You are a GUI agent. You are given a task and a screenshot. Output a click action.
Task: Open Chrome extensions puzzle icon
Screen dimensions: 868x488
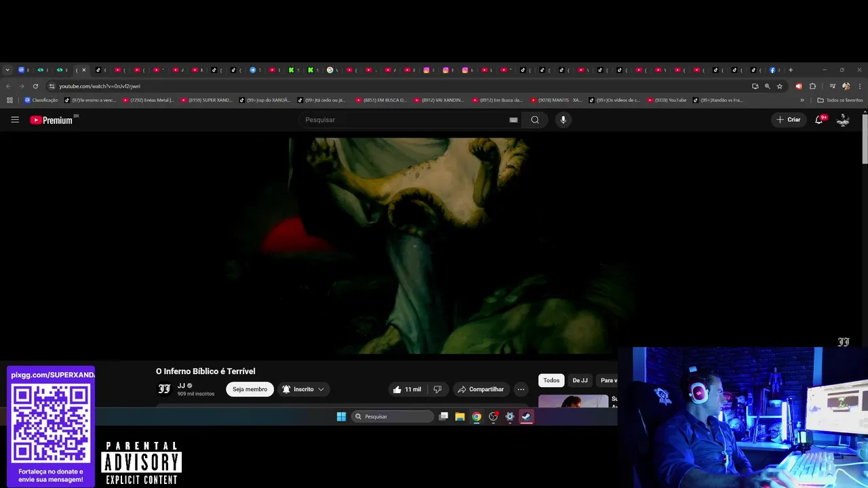point(812,86)
